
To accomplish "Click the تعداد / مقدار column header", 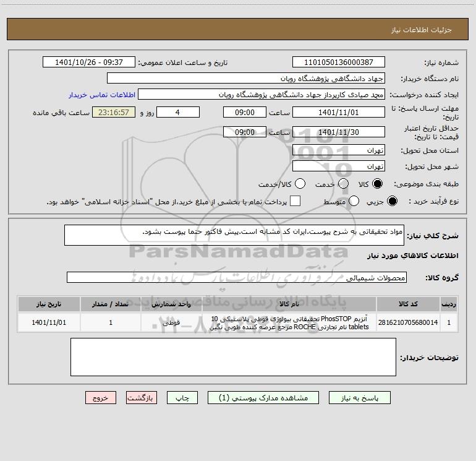I will (x=111, y=304).
